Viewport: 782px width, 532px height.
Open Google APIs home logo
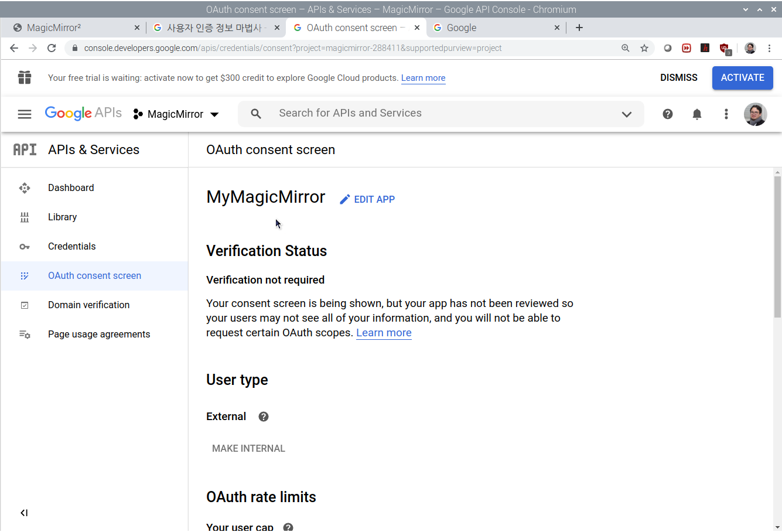(x=83, y=113)
